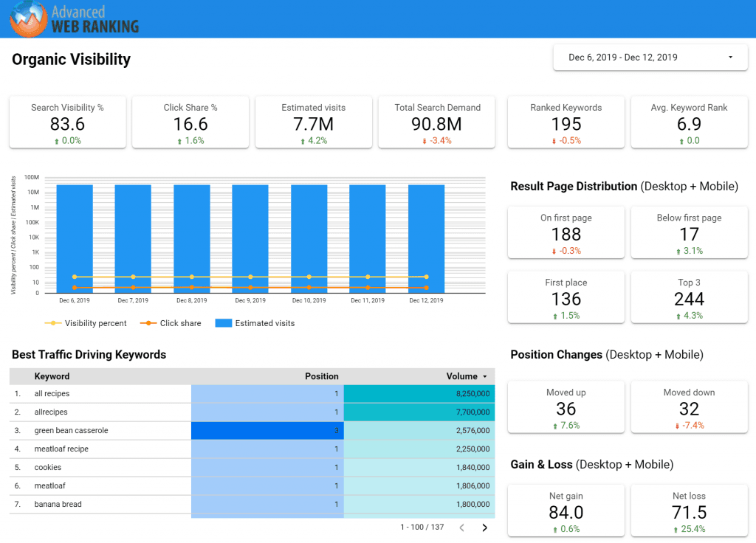Screen dimensions: 756x543
Task: Select the Moved up scorecard
Action: (566, 407)
